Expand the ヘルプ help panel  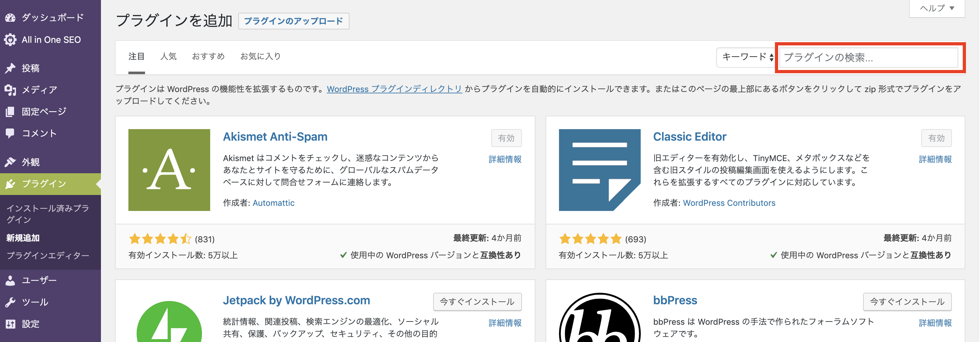coord(937,8)
